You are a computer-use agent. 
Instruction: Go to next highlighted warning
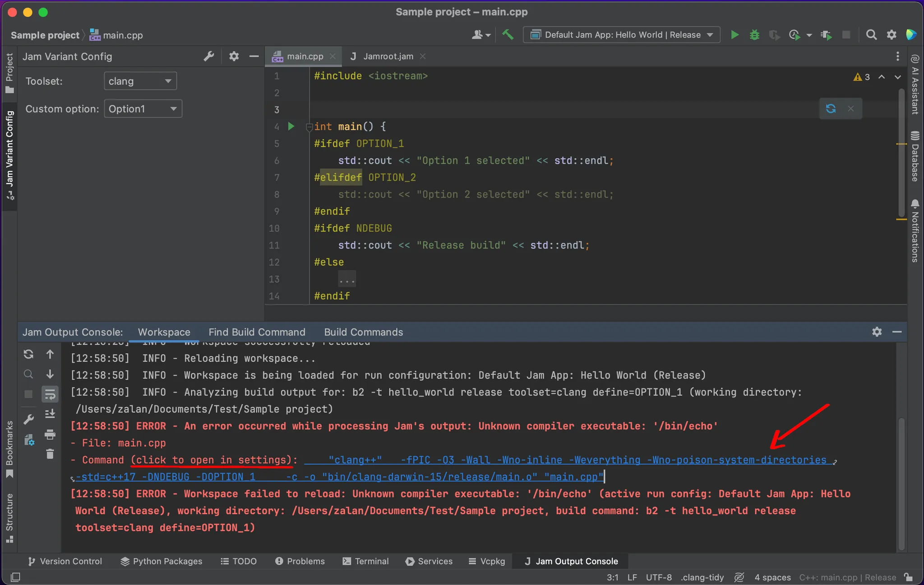898,77
